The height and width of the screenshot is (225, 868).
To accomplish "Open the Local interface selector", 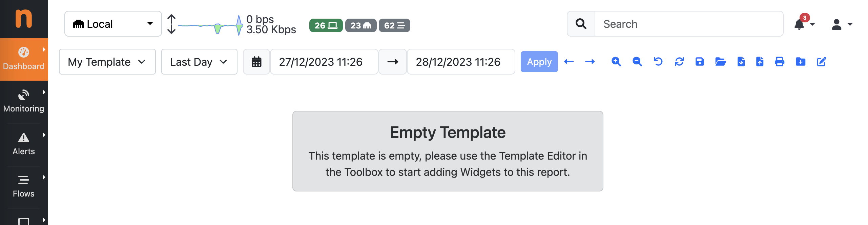I will [x=113, y=24].
